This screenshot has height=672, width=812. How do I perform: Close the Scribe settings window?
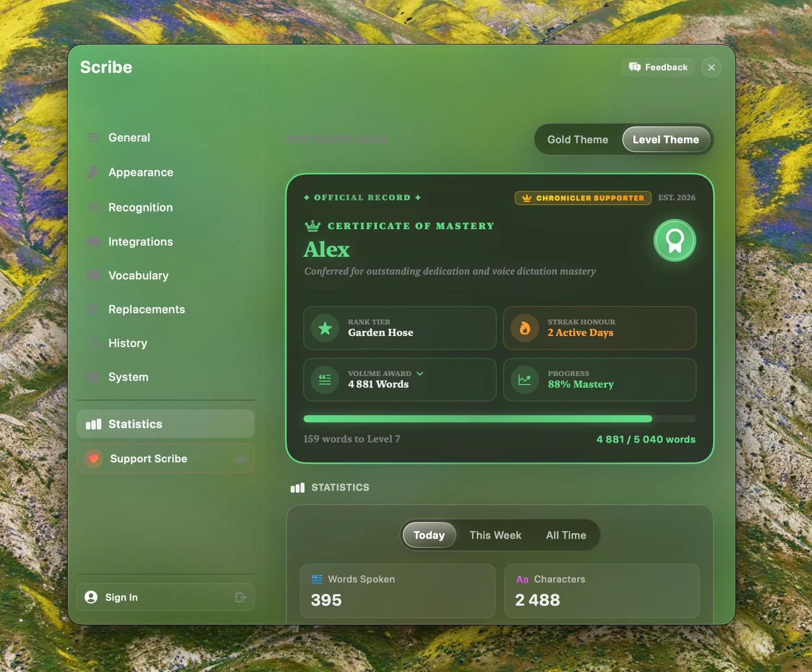(711, 67)
